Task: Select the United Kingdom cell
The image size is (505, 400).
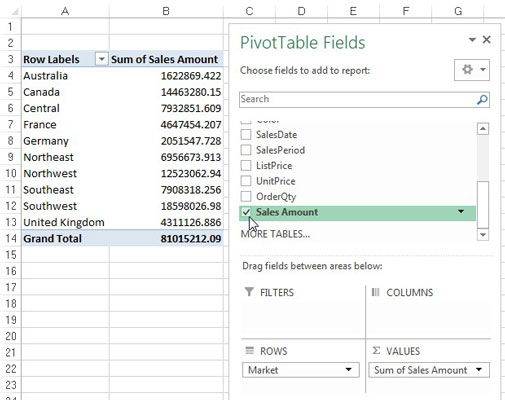Action: point(65,222)
